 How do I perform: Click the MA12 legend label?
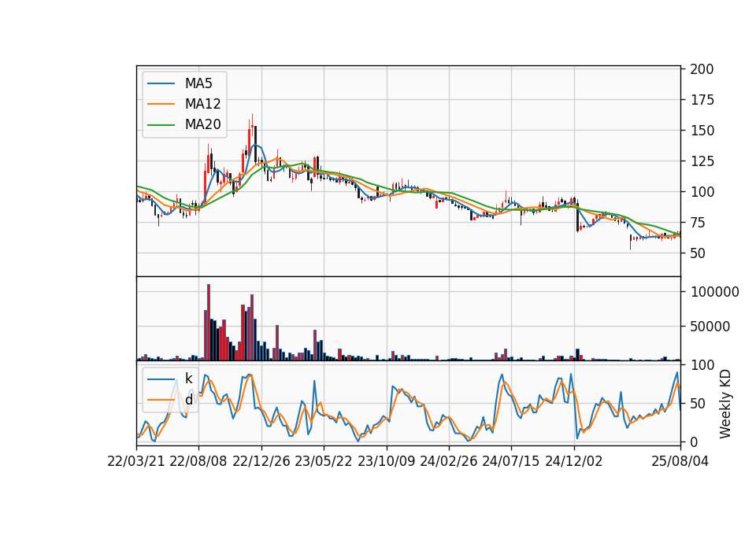tap(202, 104)
